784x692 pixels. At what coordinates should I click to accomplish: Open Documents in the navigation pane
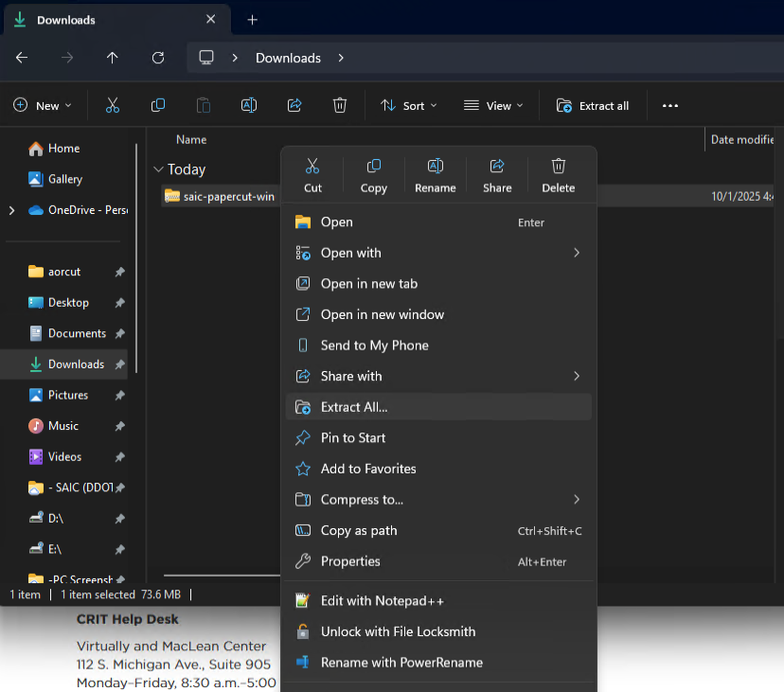coord(77,333)
